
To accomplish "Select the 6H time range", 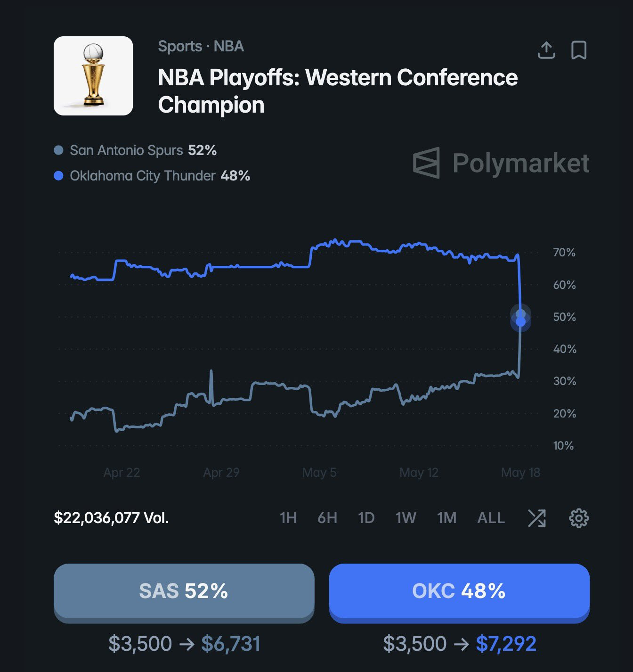I will pyautogui.click(x=327, y=518).
